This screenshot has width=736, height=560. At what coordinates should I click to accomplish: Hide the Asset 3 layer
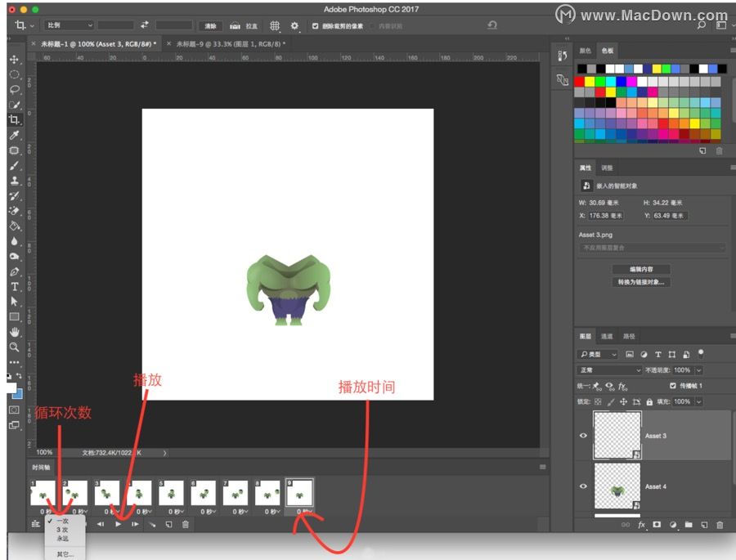(583, 435)
